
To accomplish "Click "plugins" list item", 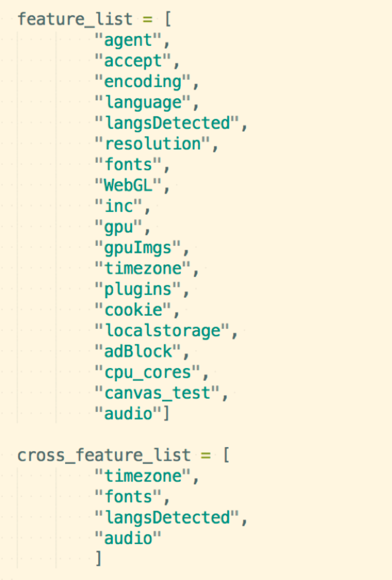I will tap(138, 289).
